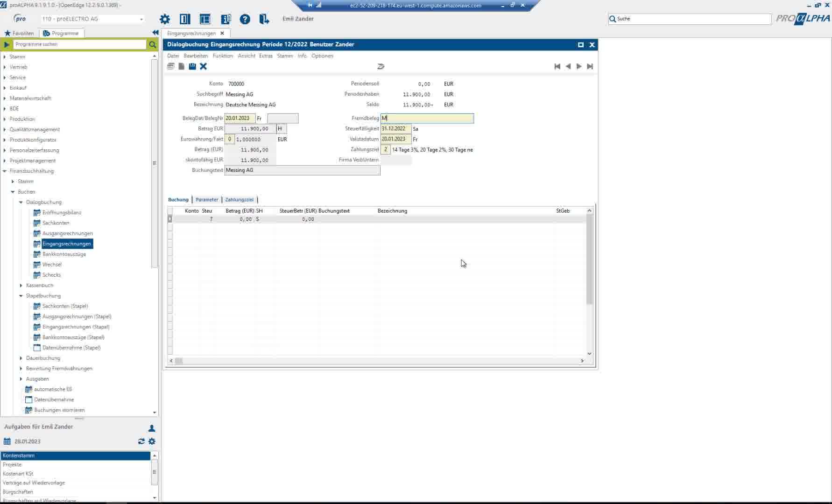Go to the previous record
832x504 pixels.
568,66
